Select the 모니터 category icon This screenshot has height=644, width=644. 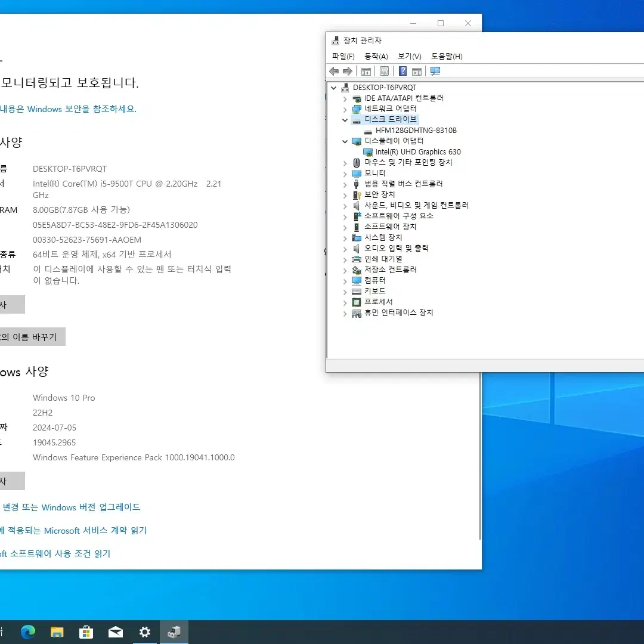[357, 174]
